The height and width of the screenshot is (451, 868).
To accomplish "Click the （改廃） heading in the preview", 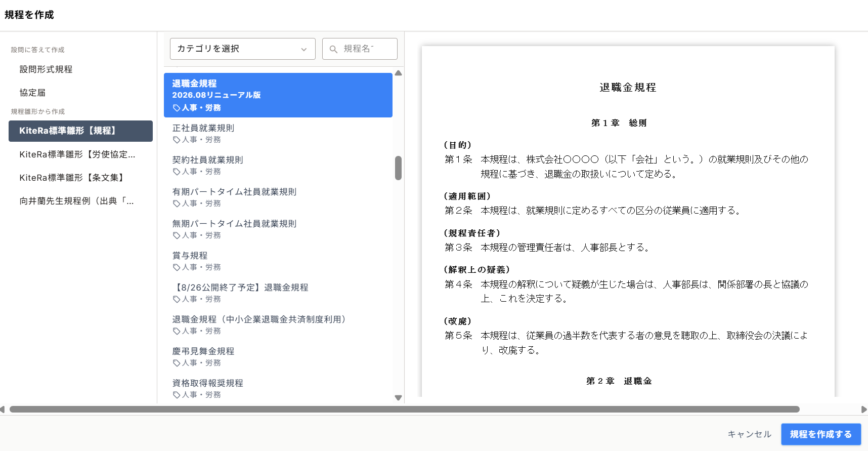I will (458, 321).
